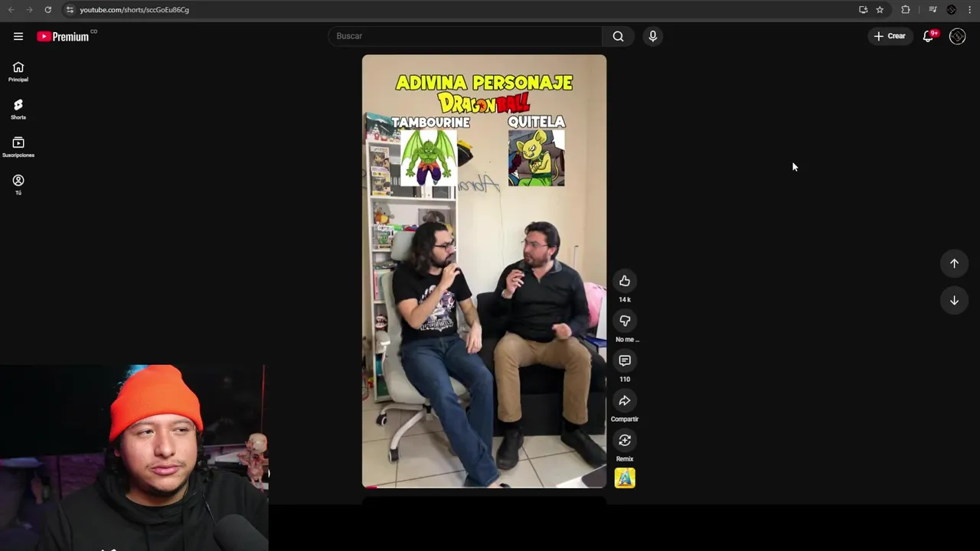980x551 pixels.
Task: Like the short with thumbs up
Action: pyautogui.click(x=625, y=281)
